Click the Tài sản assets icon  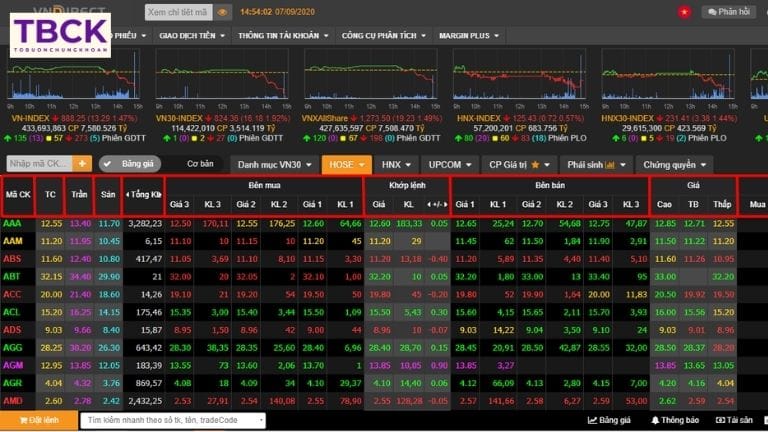pyautogui.click(x=734, y=421)
